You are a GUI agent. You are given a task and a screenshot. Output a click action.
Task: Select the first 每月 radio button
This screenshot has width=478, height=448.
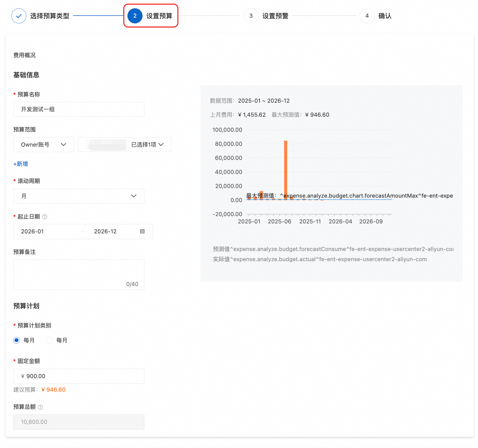(17, 340)
